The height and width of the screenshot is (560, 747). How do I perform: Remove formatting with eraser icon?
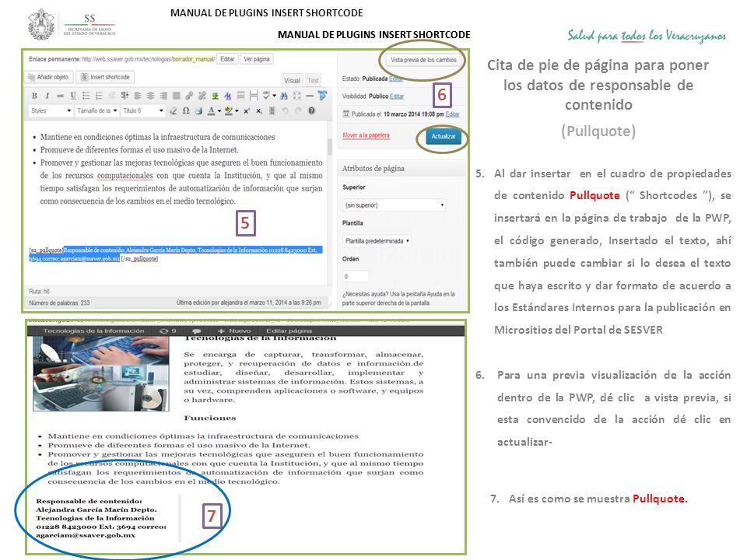point(173,110)
